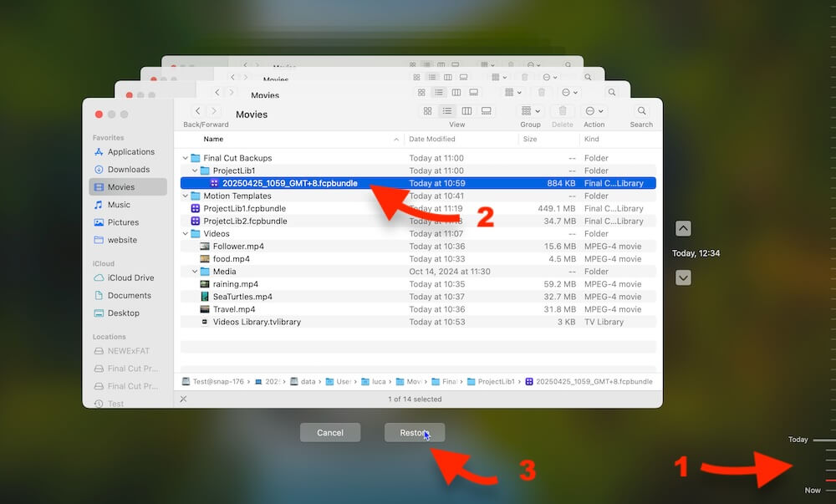Switch to column view in the Movies window

467,111
